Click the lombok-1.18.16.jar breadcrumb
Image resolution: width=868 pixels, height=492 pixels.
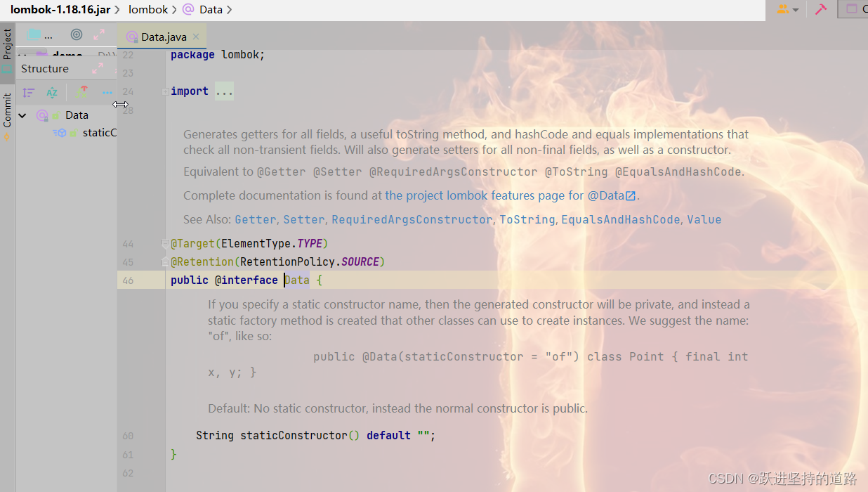click(x=60, y=9)
